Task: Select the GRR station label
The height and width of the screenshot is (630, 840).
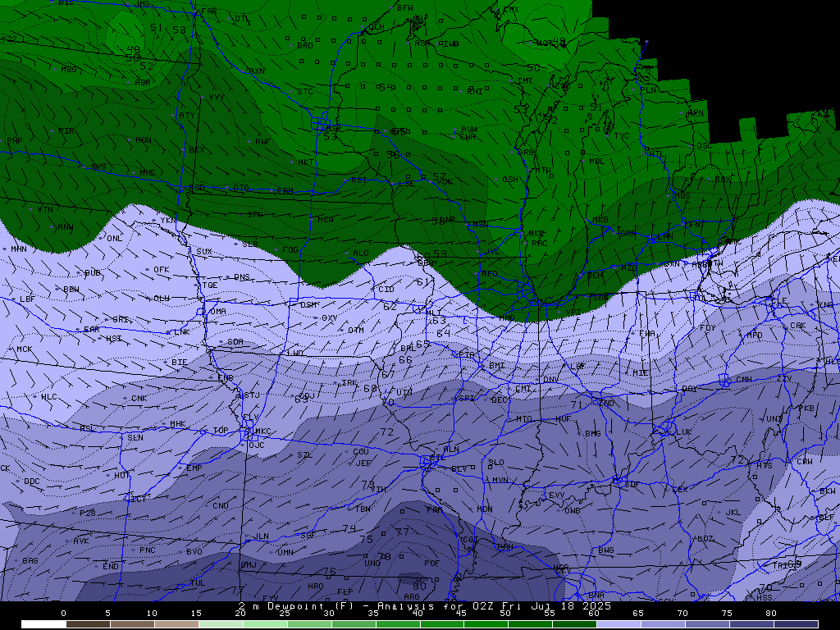Action: [x=628, y=234]
